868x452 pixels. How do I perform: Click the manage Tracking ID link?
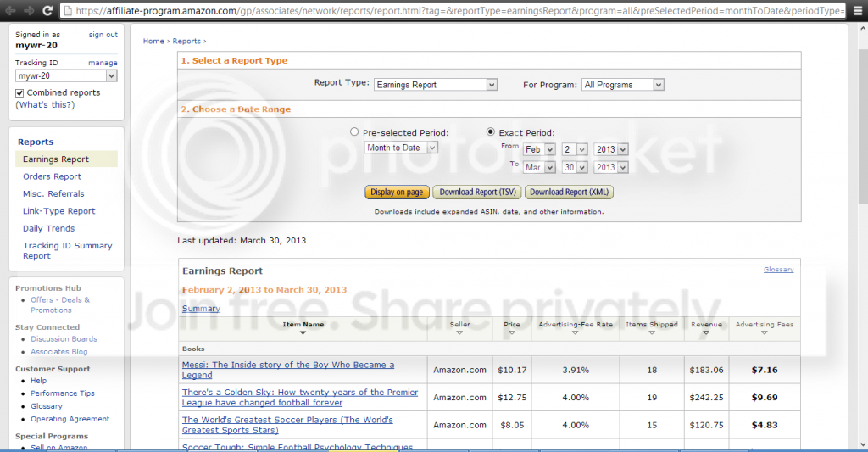(103, 63)
